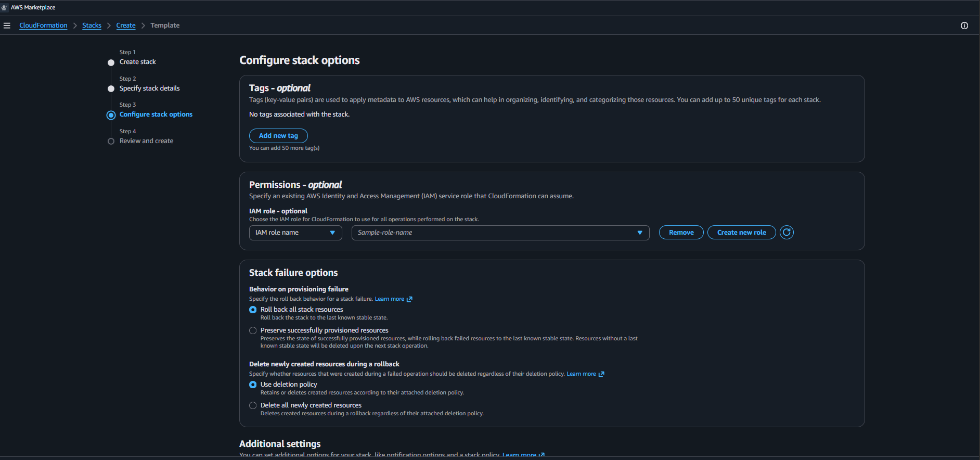Click the Template breadcrumb text
The width and height of the screenshot is (980, 460).
pos(165,25)
